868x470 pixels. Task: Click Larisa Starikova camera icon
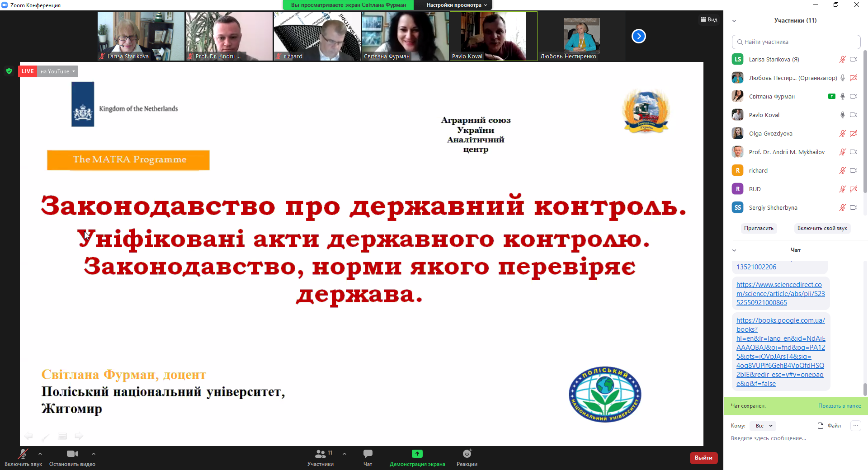coord(854,59)
